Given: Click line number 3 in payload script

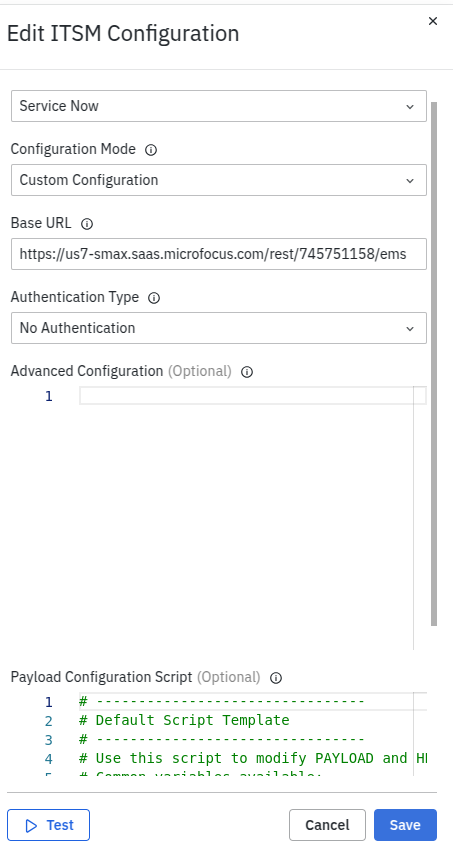Looking at the screenshot, I should pos(49,740).
